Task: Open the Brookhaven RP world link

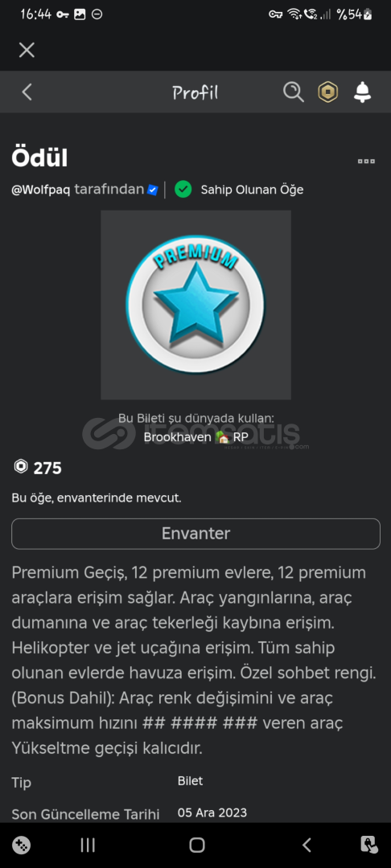Action: [x=195, y=436]
